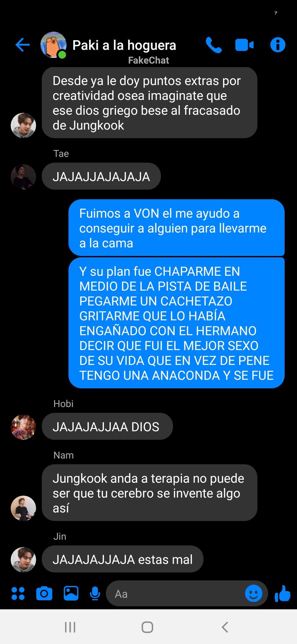This screenshot has width=297, height=644.
Task: Tap the blue back arrow
Action: point(22,45)
